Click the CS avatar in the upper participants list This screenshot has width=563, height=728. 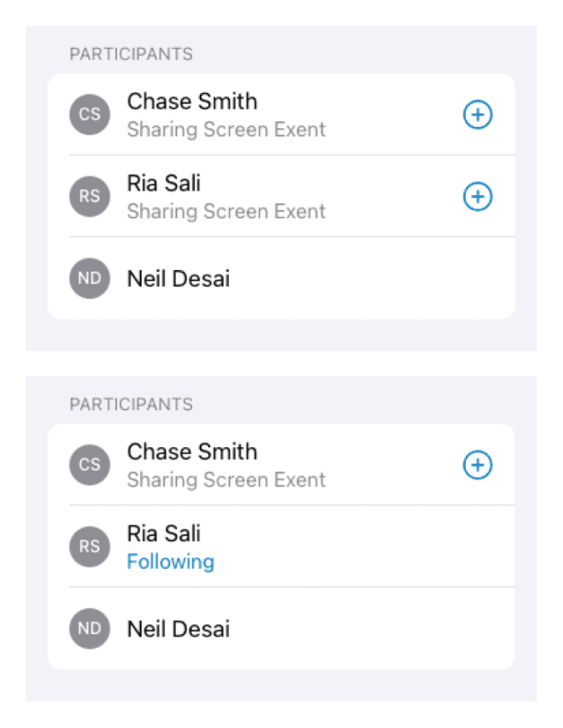[x=90, y=114]
